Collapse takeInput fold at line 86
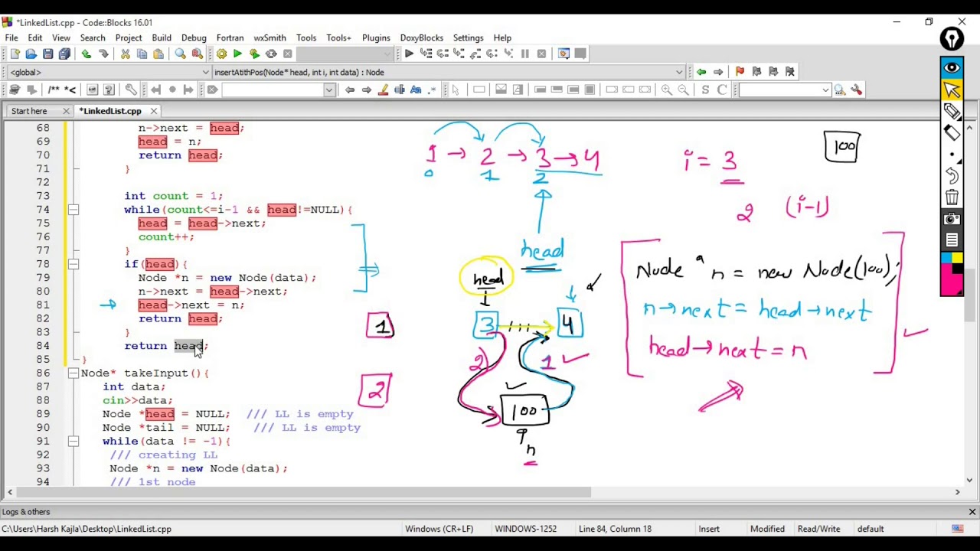Screen dimensions: 980x551 click(73, 373)
